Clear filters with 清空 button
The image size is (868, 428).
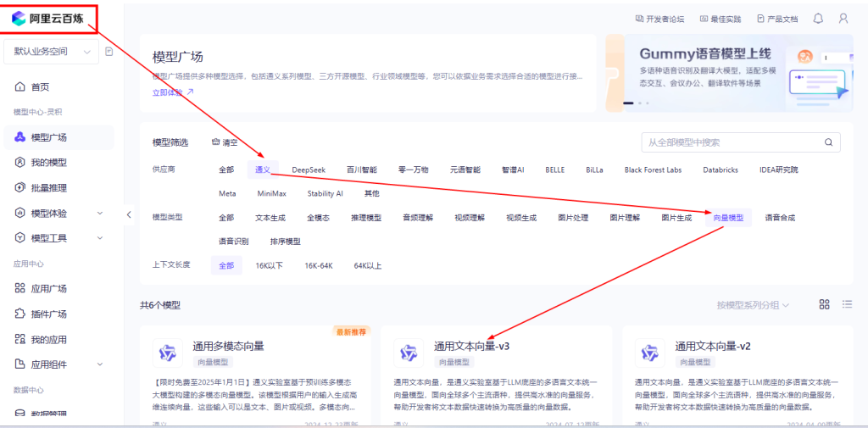225,142
